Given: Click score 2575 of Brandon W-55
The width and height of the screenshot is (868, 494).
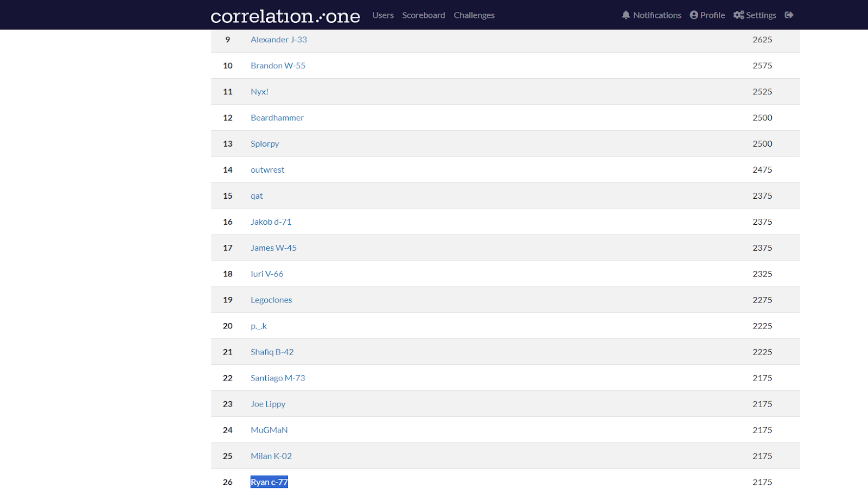Looking at the screenshot, I should coord(762,66).
